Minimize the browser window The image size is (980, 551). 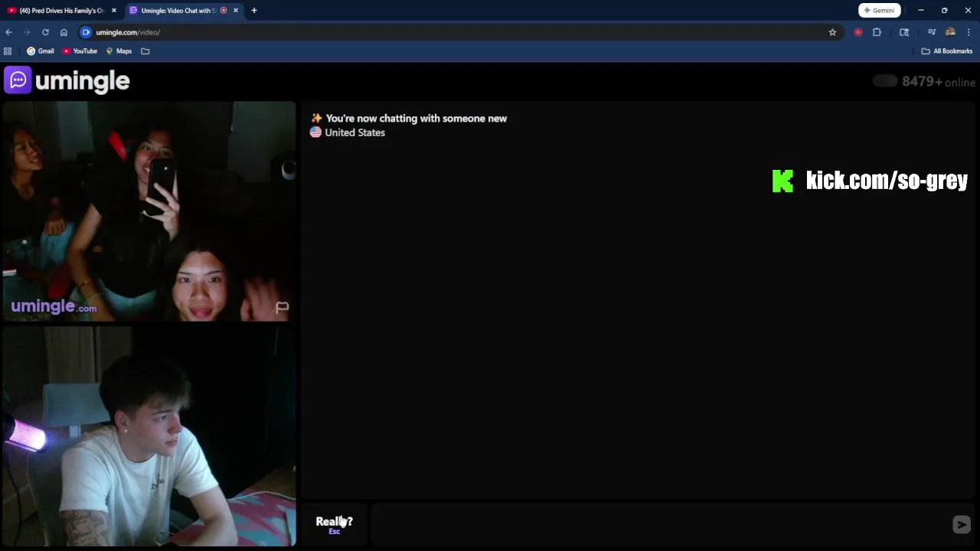click(x=921, y=10)
